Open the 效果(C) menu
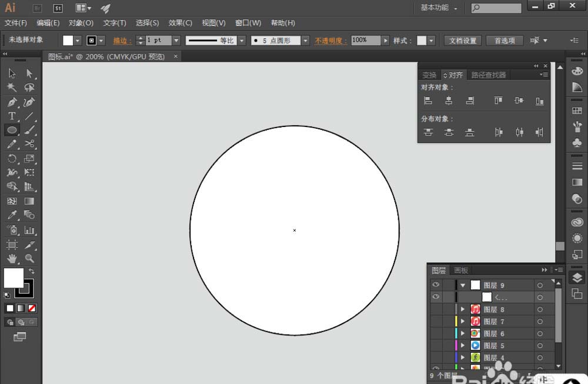Image resolution: width=588 pixels, height=384 pixels. click(x=180, y=23)
